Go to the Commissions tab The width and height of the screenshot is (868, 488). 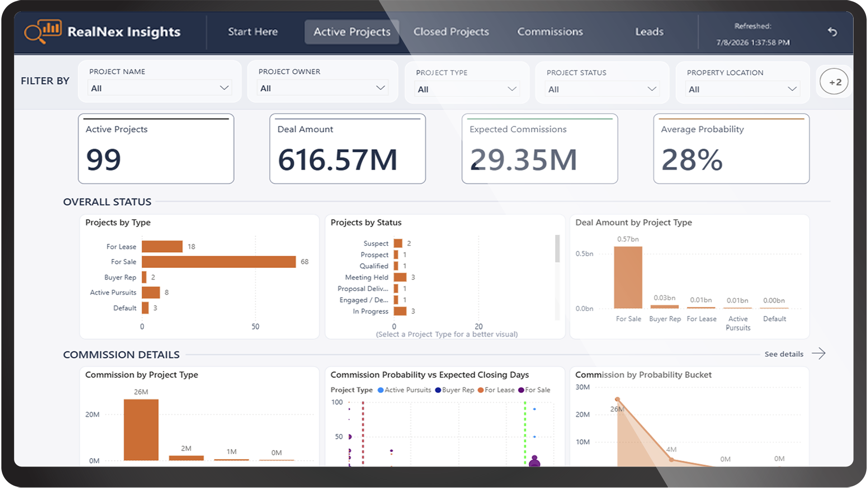(550, 32)
